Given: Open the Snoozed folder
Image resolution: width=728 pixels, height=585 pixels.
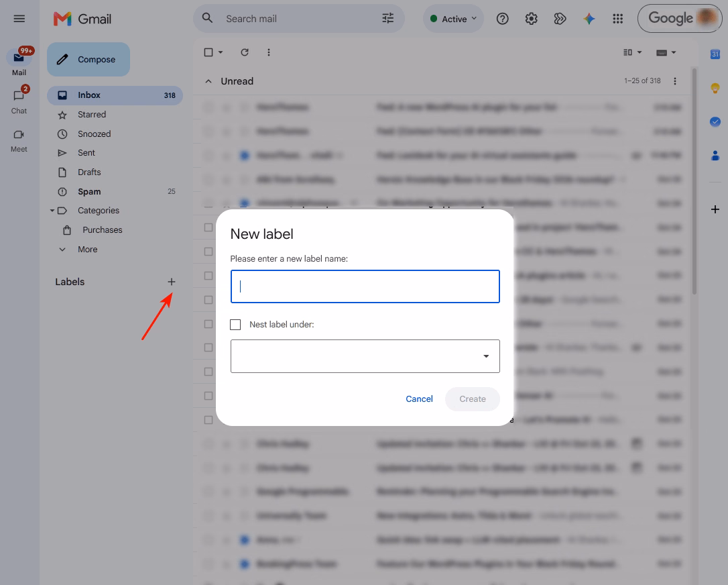Looking at the screenshot, I should [115, 134].
